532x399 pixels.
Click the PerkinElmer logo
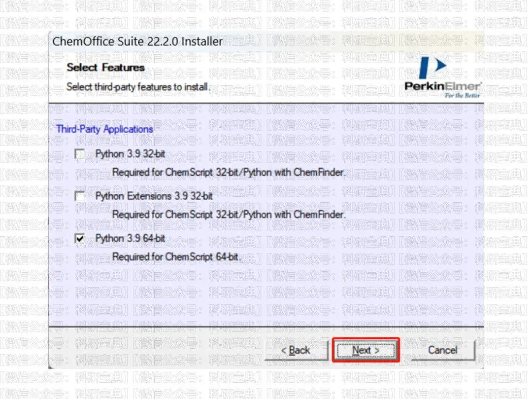coord(443,77)
